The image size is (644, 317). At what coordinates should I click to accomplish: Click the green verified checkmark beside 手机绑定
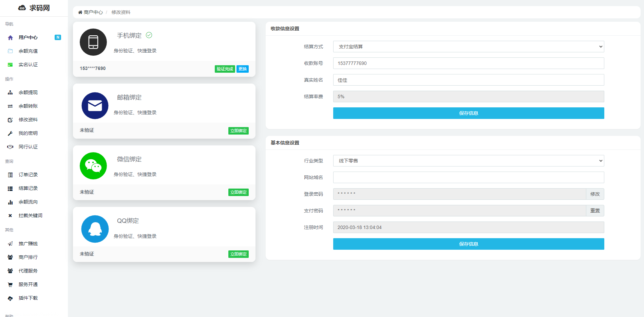click(x=149, y=35)
